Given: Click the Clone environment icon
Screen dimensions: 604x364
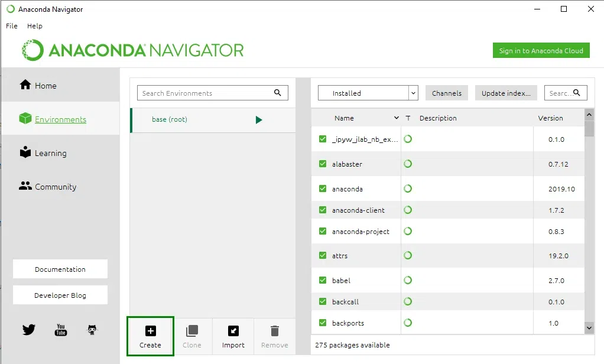Looking at the screenshot, I should [x=192, y=331].
